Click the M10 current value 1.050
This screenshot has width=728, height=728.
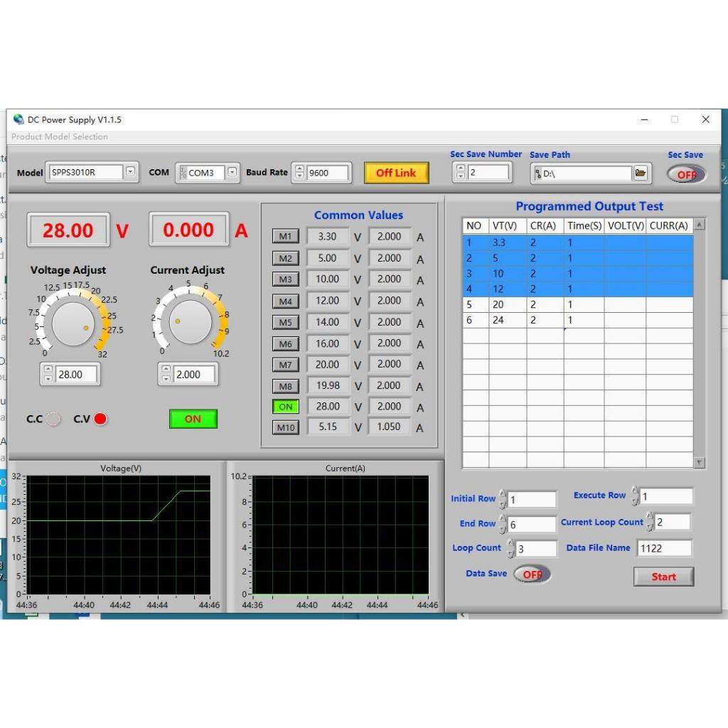pyautogui.click(x=389, y=427)
